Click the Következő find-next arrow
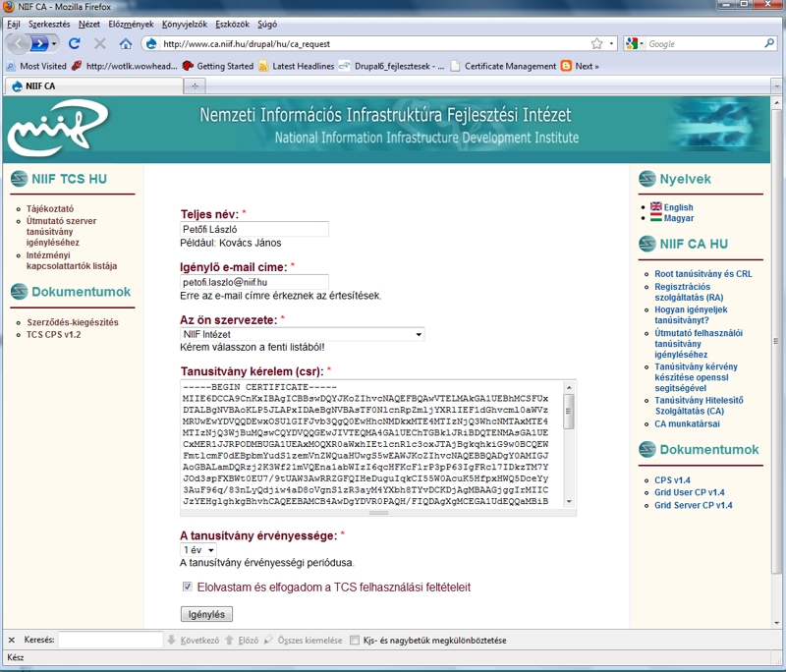Screen dimensions: 786x672 pos(194,640)
